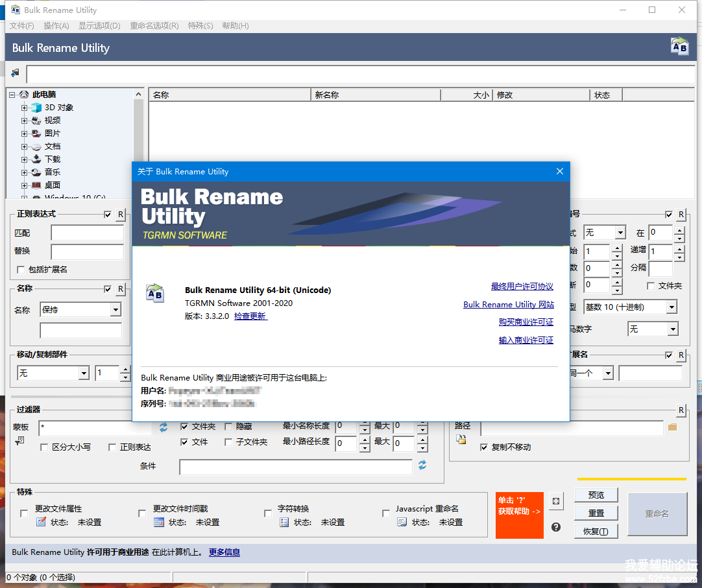Tick the checkbox beside 更改文件属性
Viewport: 702px width, 588px height.
24,513
